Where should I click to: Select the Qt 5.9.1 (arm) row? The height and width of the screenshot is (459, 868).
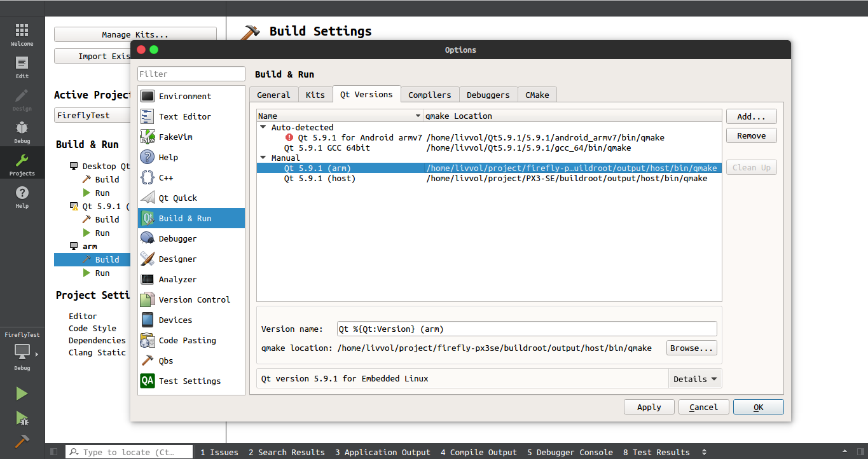click(489, 168)
